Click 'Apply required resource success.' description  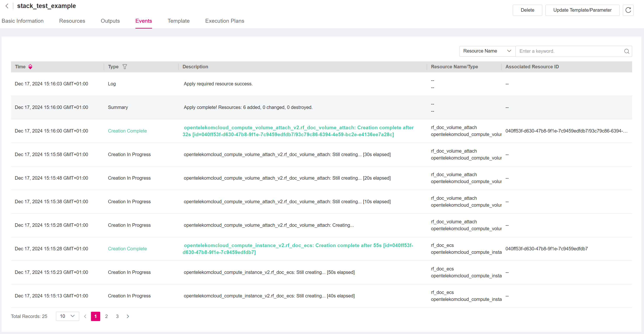218,84
